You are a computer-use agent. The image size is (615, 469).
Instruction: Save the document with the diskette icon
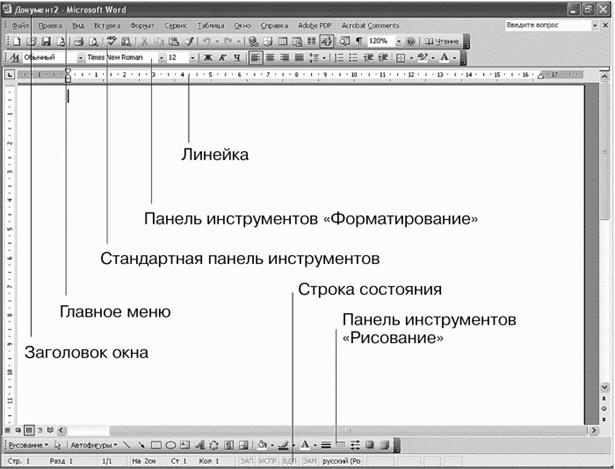coord(46,41)
